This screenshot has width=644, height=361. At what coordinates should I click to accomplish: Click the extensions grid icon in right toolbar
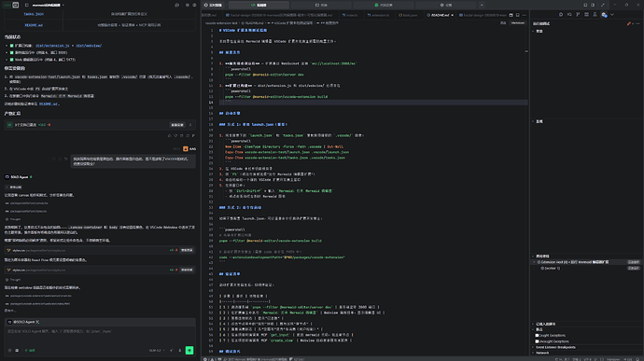(586, 14)
